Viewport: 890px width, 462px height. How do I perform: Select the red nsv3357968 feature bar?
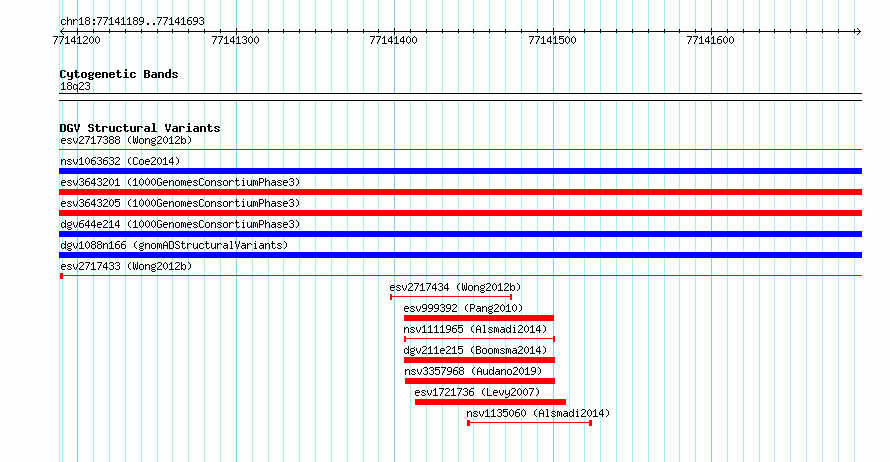point(480,381)
